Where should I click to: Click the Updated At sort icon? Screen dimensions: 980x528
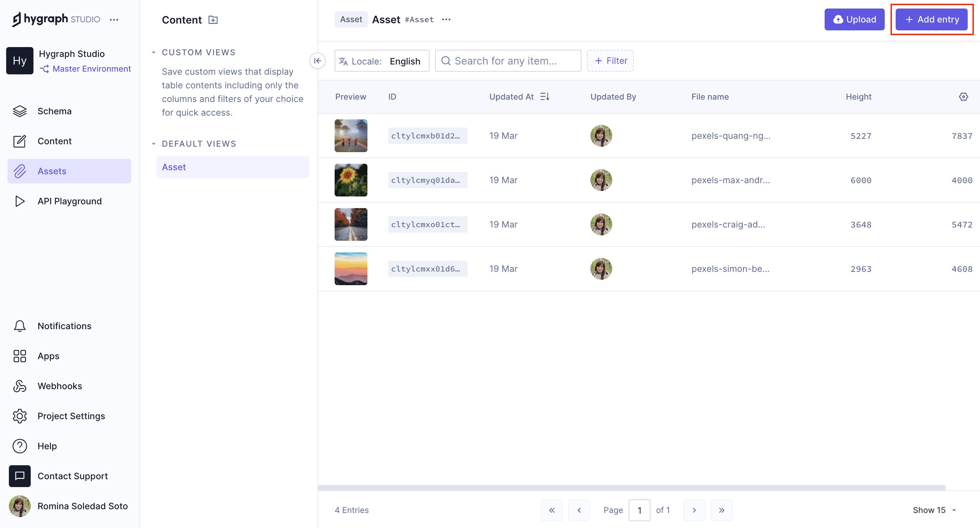(x=545, y=97)
